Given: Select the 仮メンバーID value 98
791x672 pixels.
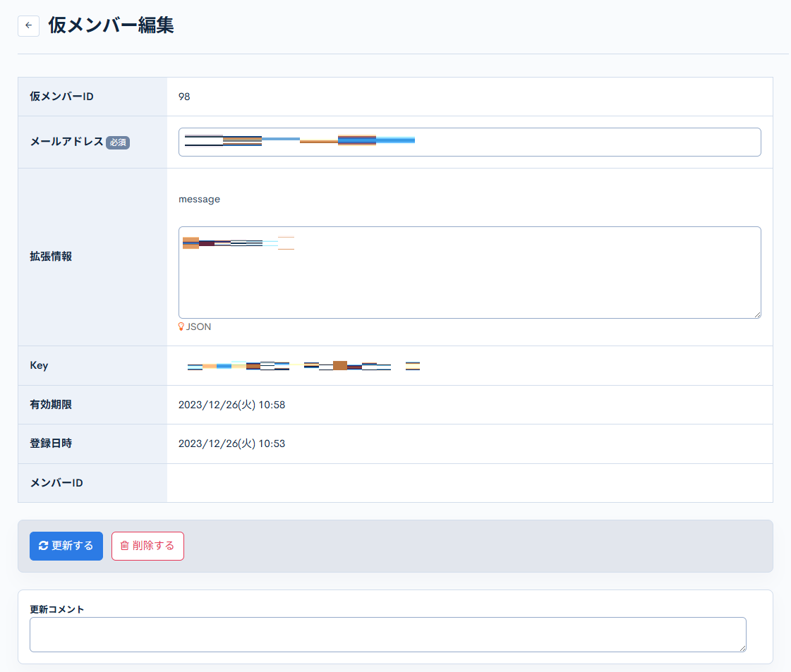Looking at the screenshot, I should click(185, 97).
